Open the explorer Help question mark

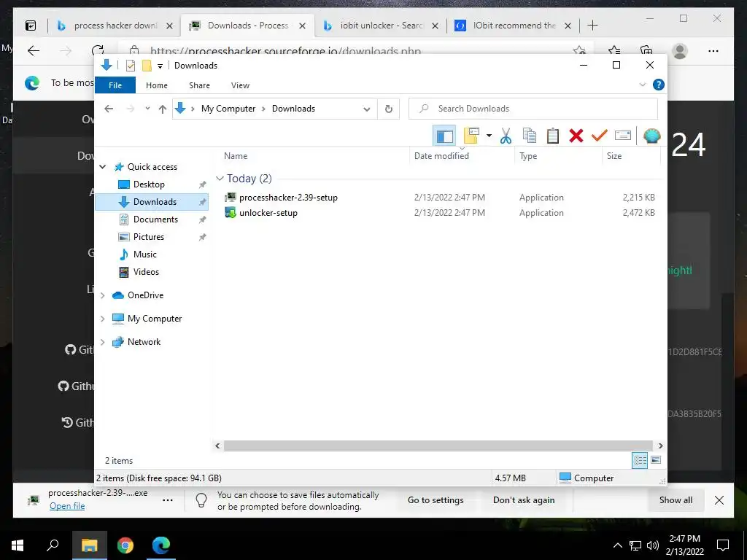click(x=659, y=85)
